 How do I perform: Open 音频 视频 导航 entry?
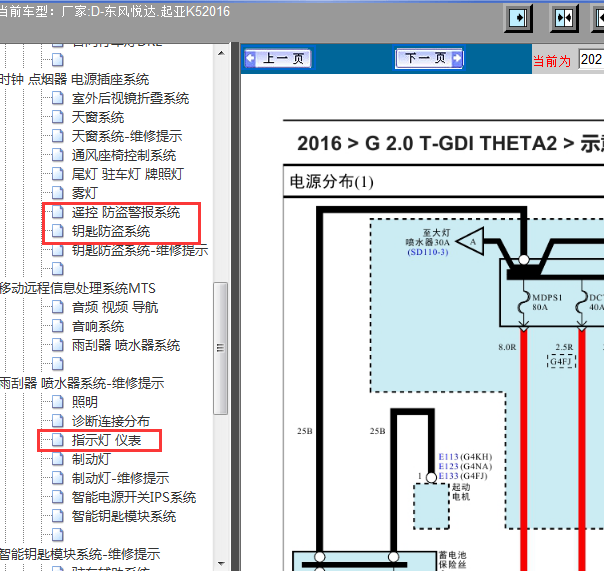pos(115,307)
